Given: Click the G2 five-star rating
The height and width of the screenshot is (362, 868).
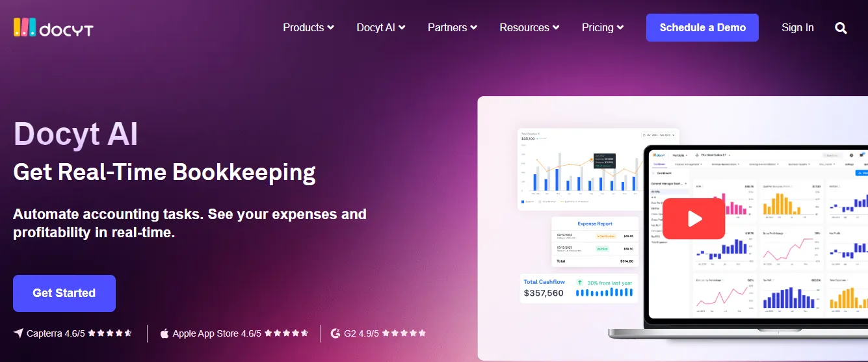Looking at the screenshot, I should pyautogui.click(x=404, y=333).
